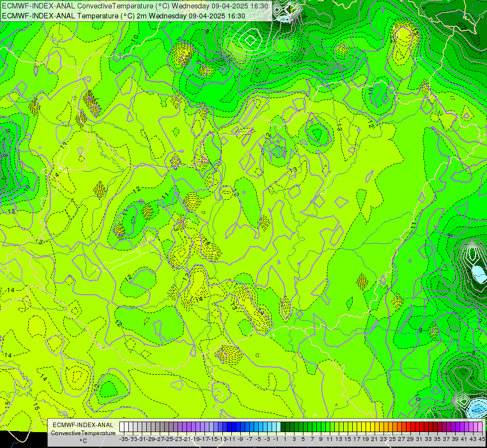Select the yellow swatch above legend value 19
Screen dimensions: 487x448
pos(364,427)
